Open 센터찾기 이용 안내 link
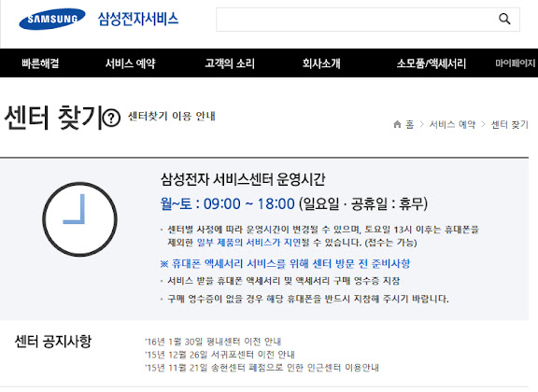 tap(172, 116)
